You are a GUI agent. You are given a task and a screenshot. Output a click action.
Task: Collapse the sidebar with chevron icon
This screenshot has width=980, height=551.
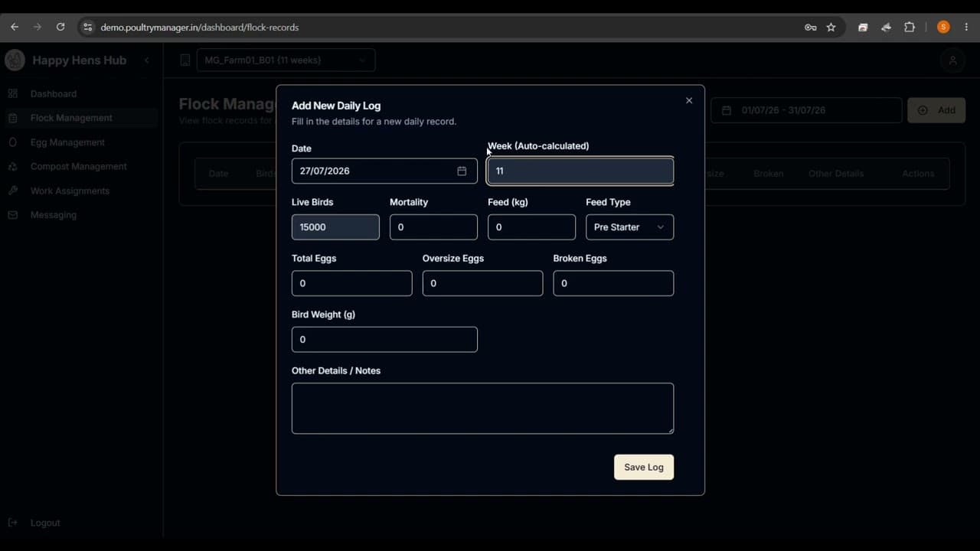(147, 60)
